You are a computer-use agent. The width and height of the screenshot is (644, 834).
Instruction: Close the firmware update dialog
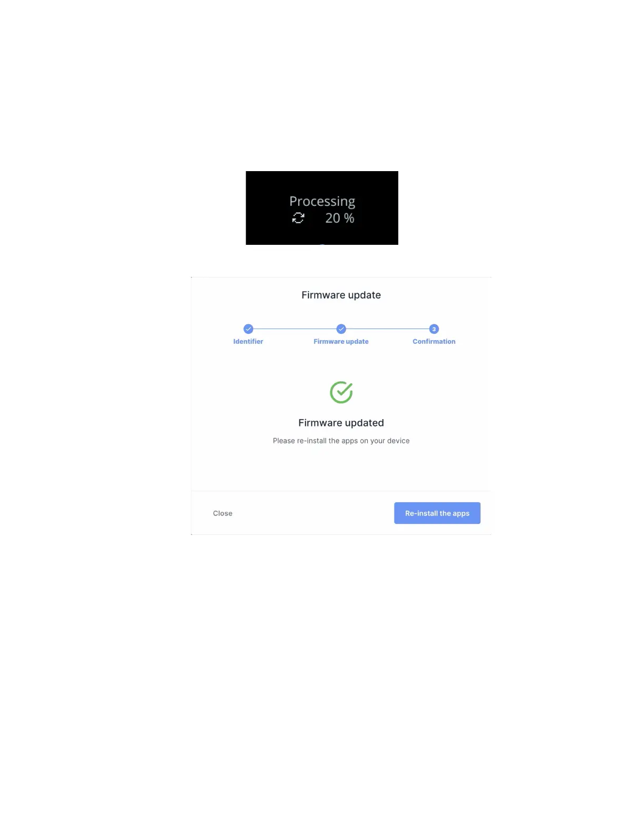pyautogui.click(x=223, y=513)
